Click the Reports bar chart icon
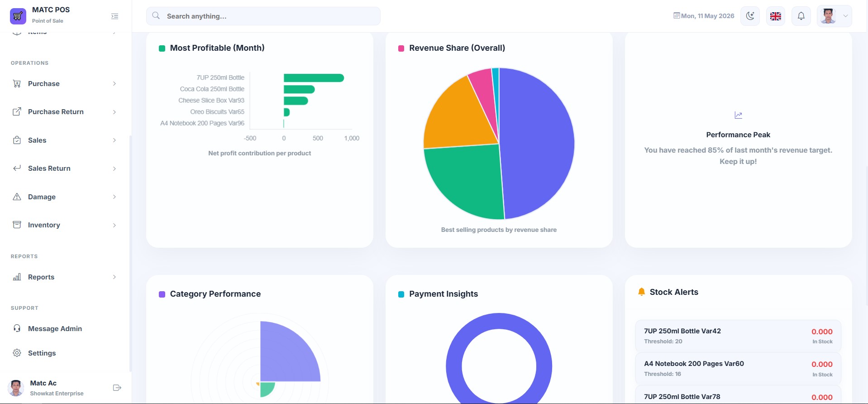 click(x=17, y=277)
